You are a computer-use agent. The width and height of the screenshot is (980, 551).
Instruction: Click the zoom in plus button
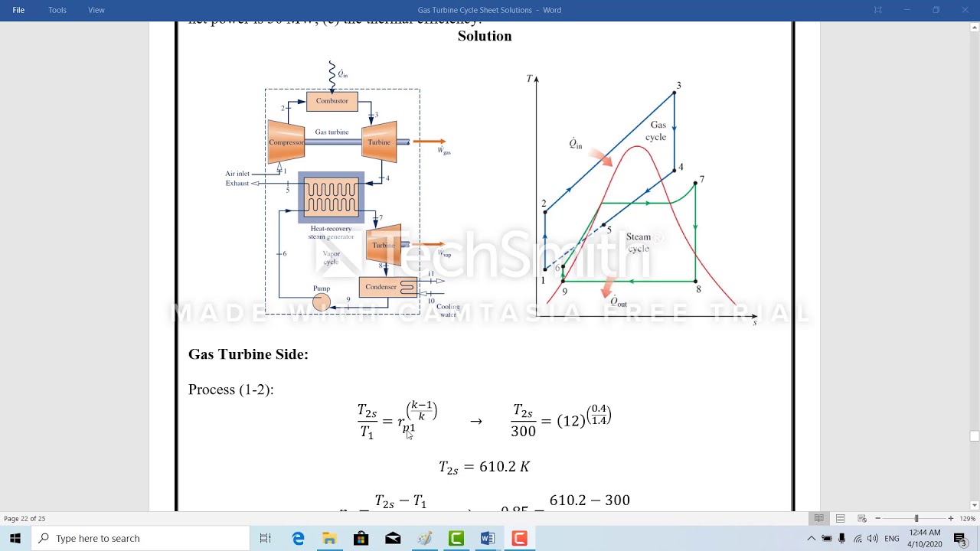coord(951,518)
